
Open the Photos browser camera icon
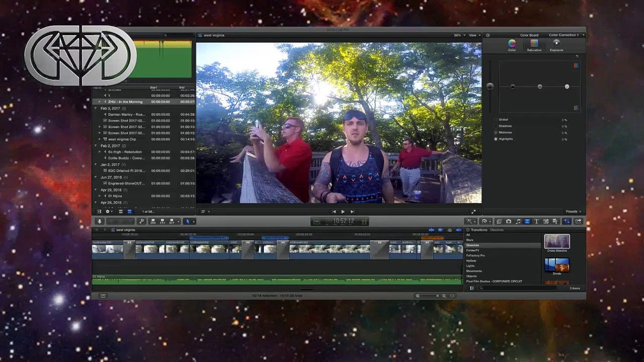[x=508, y=221]
